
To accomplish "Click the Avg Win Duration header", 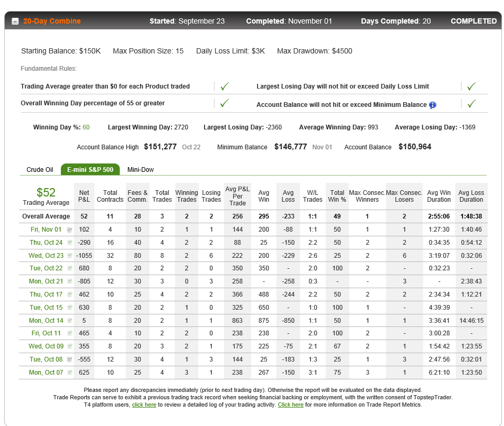I will [x=439, y=196].
